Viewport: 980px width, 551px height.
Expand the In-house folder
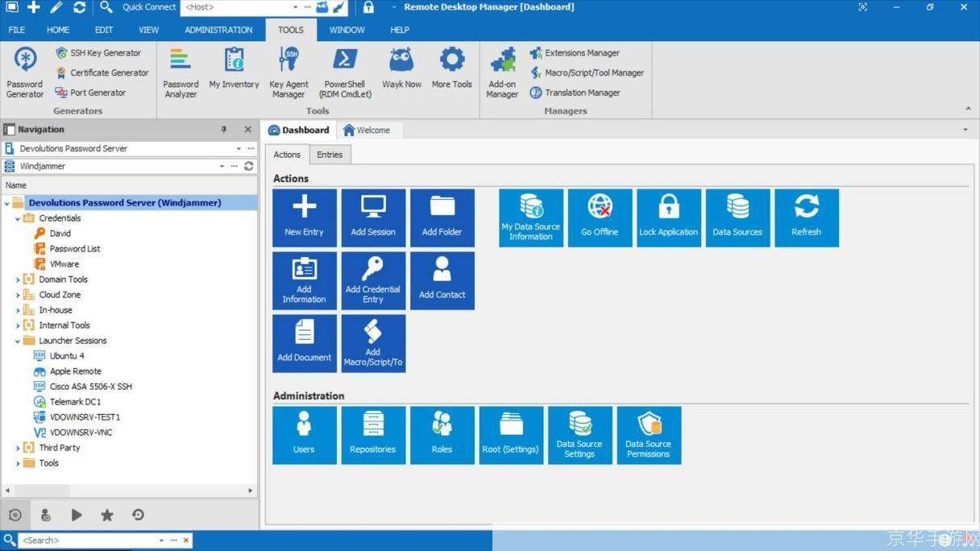coord(18,310)
